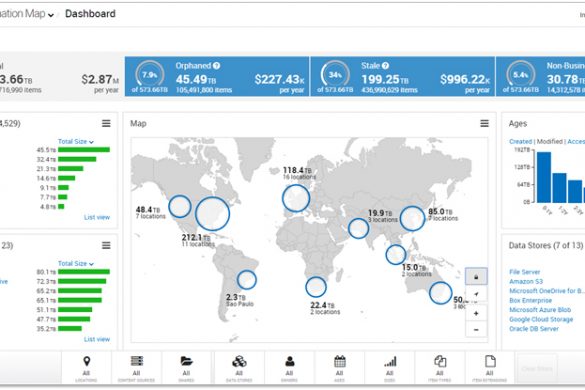The image size is (585, 390).
Task: Expand the Information Map dropdown chevron
Action: point(51,15)
